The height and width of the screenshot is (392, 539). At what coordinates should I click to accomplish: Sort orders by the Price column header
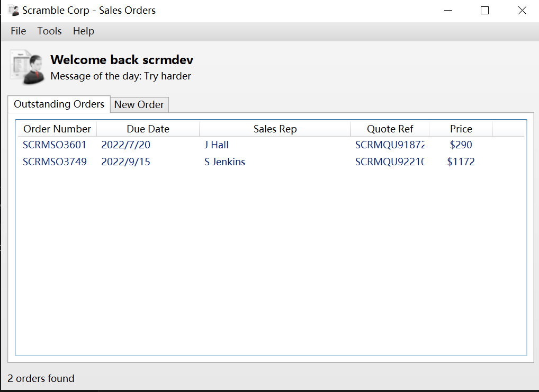click(461, 129)
